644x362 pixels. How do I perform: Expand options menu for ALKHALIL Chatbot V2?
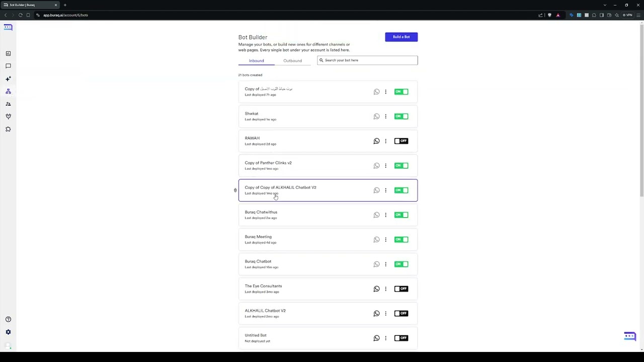tap(386, 314)
